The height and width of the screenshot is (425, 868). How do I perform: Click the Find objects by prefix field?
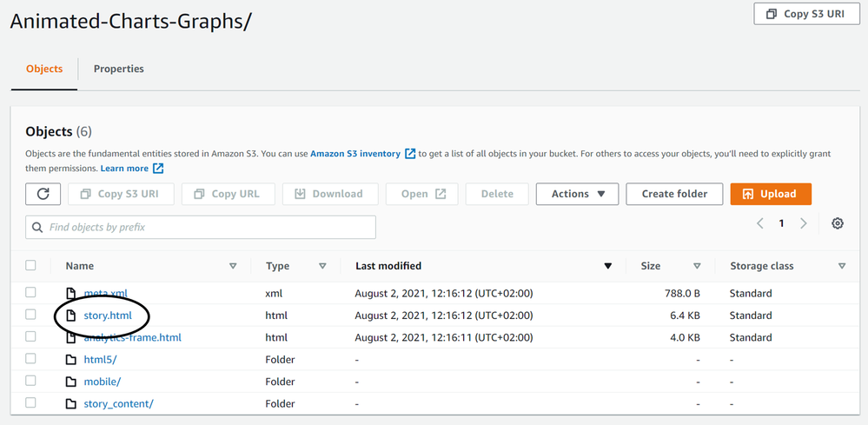[201, 228]
